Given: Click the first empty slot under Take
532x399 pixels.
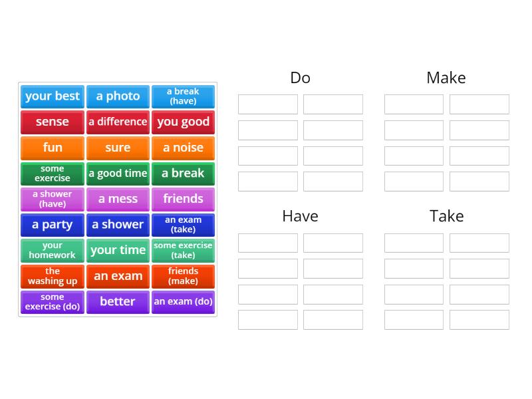Looking at the screenshot, I should tap(414, 243).
